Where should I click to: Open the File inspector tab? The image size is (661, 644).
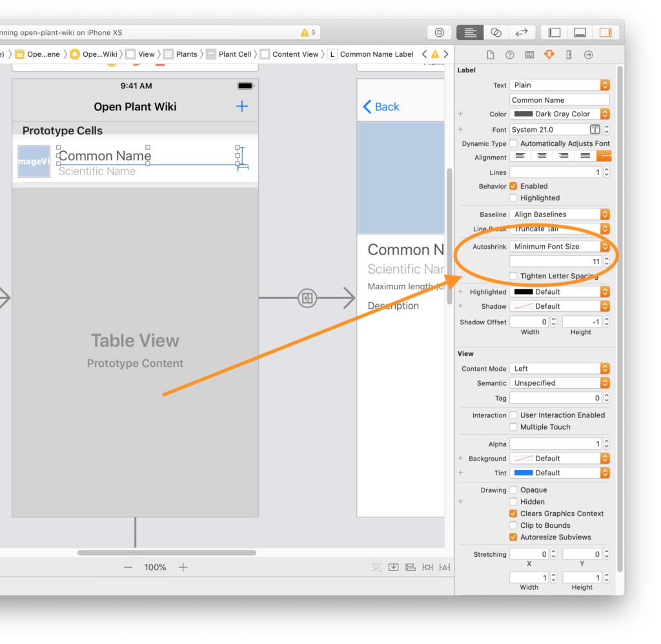[x=491, y=55]
